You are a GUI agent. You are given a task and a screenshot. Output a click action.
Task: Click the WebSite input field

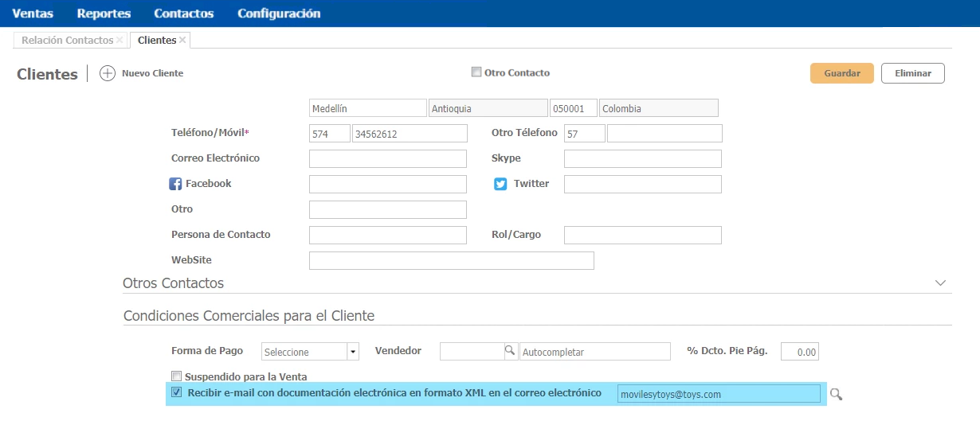(451, 260)
